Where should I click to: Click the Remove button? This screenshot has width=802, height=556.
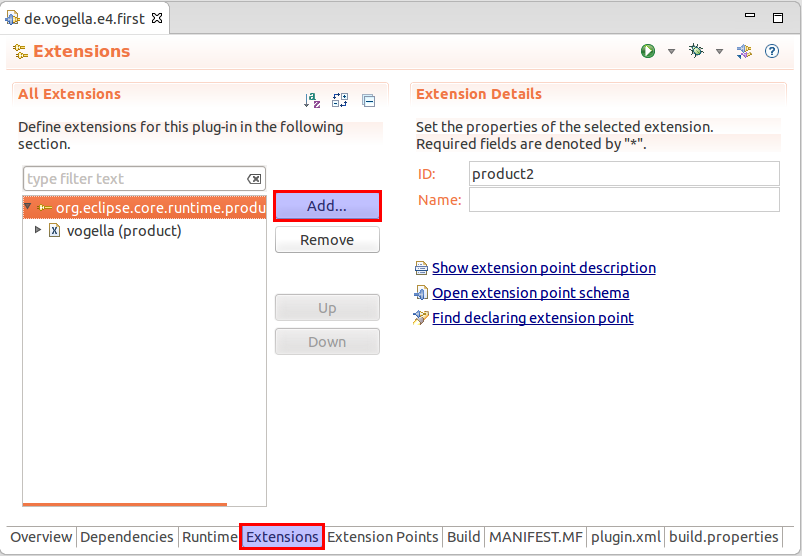[x=327, y=240]
